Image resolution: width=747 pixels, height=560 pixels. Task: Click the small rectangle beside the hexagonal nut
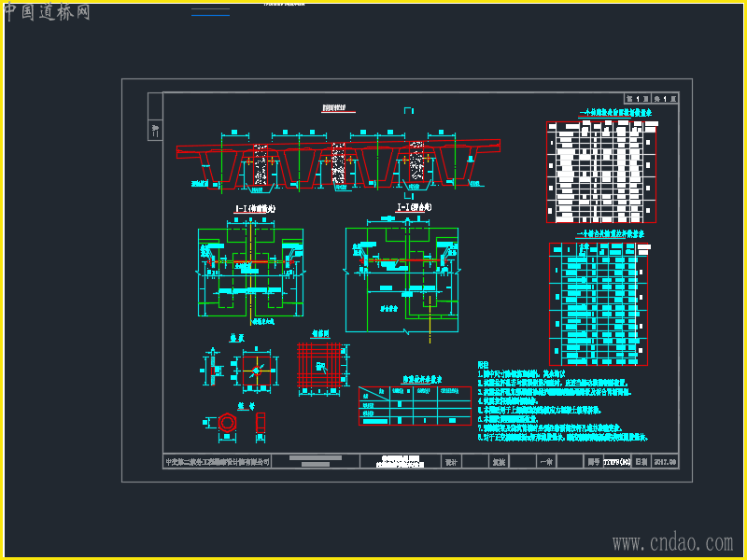(x=261, y=423)
